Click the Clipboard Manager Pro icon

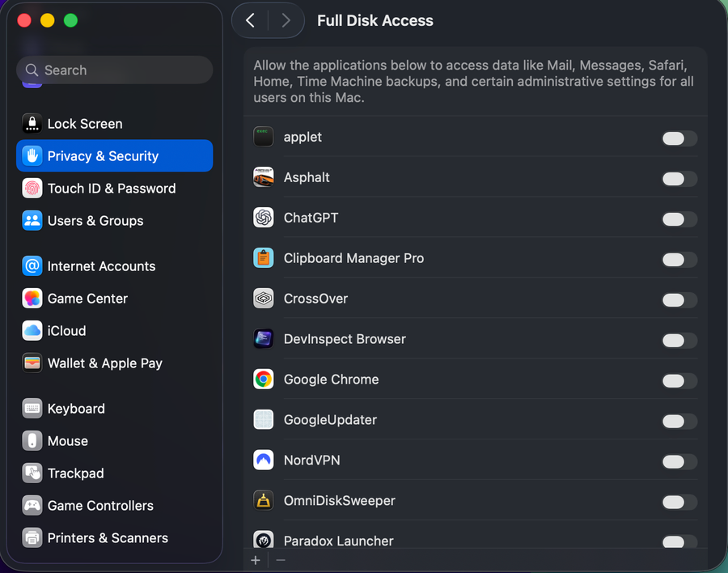tap(263, 258)
